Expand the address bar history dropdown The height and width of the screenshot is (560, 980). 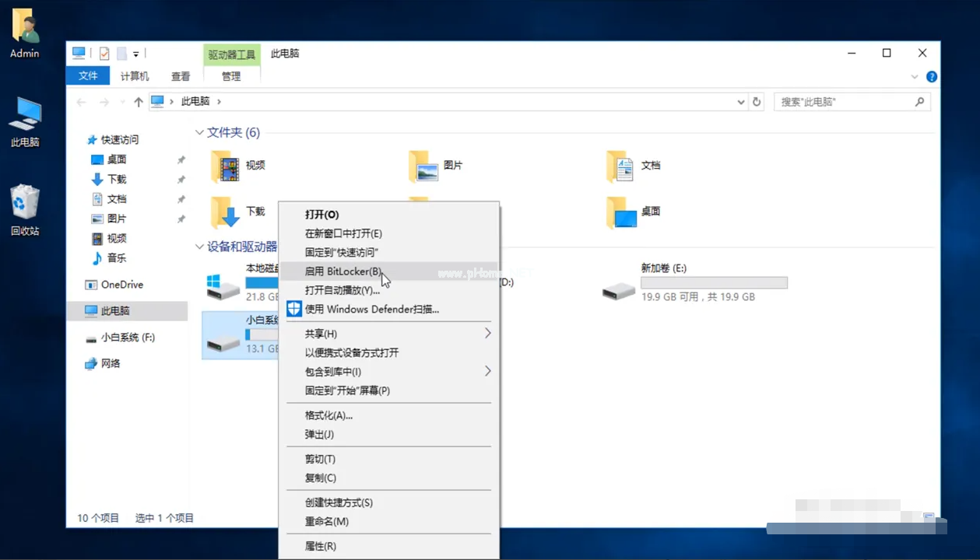741,102
